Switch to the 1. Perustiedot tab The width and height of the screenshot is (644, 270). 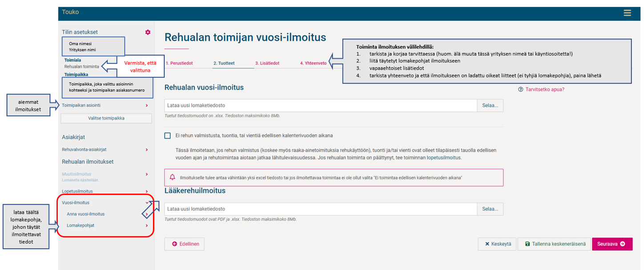179,64
